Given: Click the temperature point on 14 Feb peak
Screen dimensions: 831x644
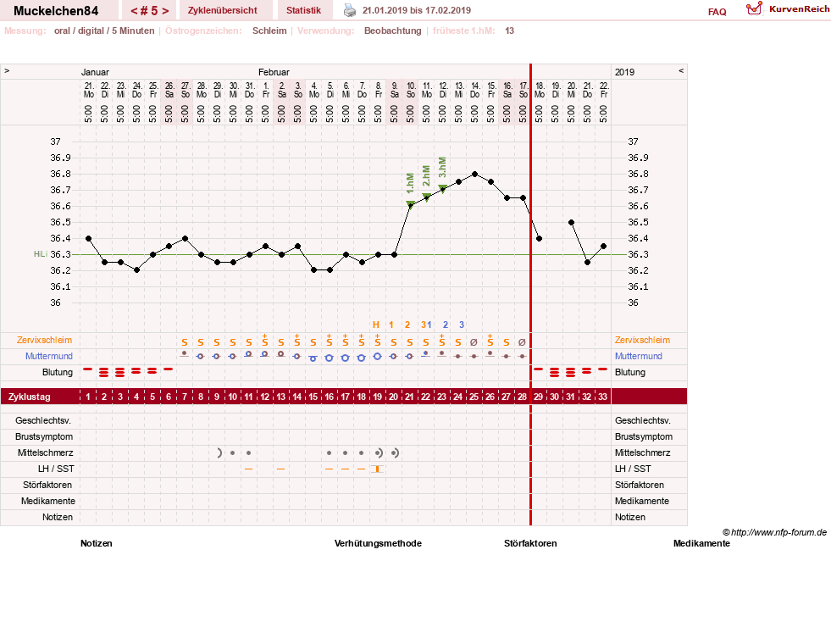Looking at the screenshot, I should (x=474, y=174).
